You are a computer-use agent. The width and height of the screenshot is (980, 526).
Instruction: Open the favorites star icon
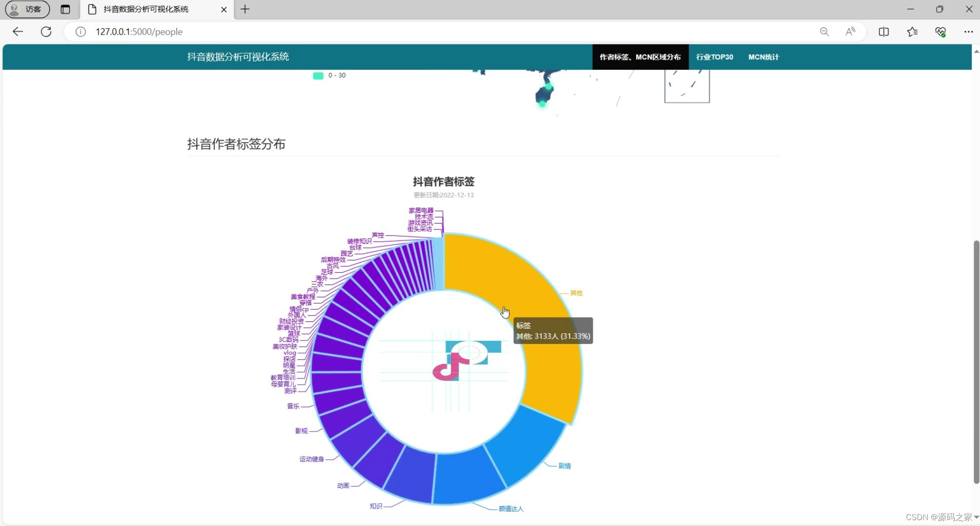(x=912, y=32)
